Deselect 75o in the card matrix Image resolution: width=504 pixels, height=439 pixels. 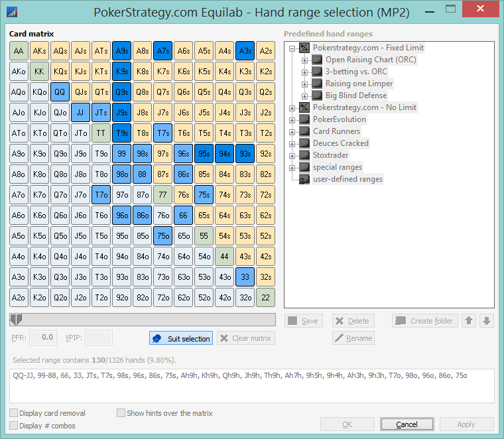point(162,236)
